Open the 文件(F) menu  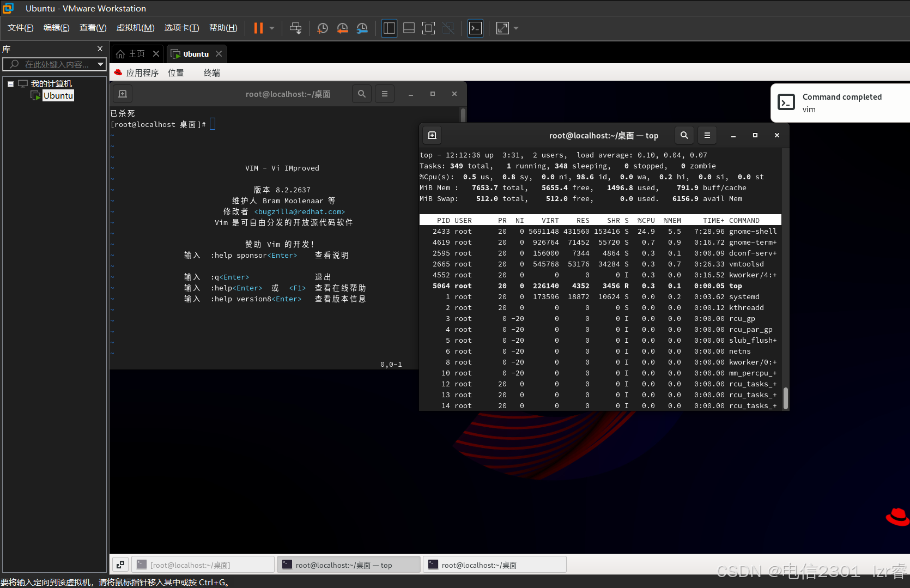[x=21, y=28]
